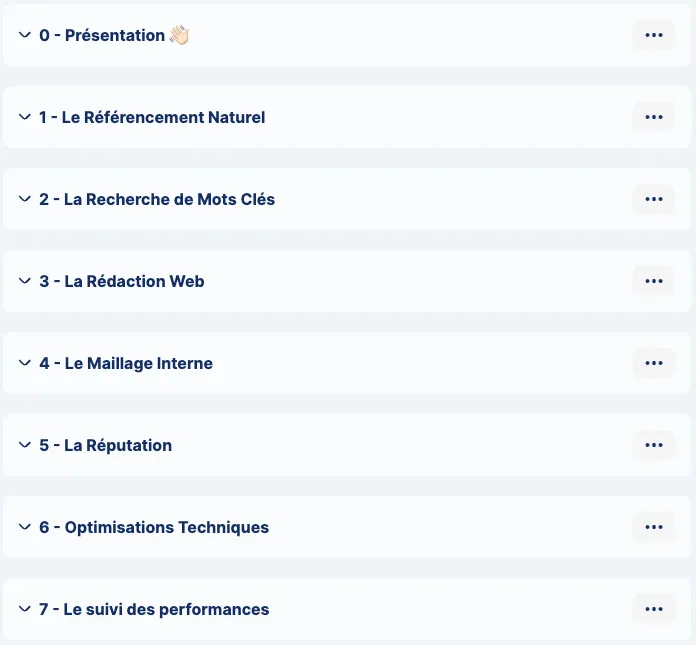Expand chevron next to Le Référencement Naturel
This screenshot has height=645, width=696.
25,117
